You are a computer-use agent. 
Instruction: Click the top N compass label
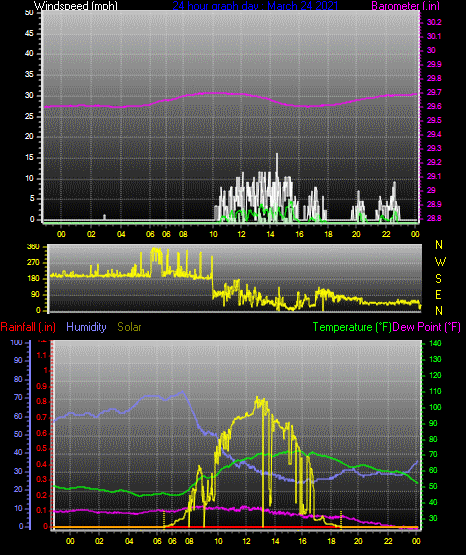439,245
